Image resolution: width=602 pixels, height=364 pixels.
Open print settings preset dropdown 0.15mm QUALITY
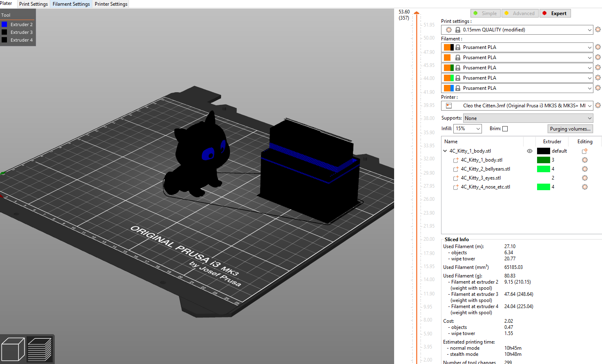tap(517, 30)
